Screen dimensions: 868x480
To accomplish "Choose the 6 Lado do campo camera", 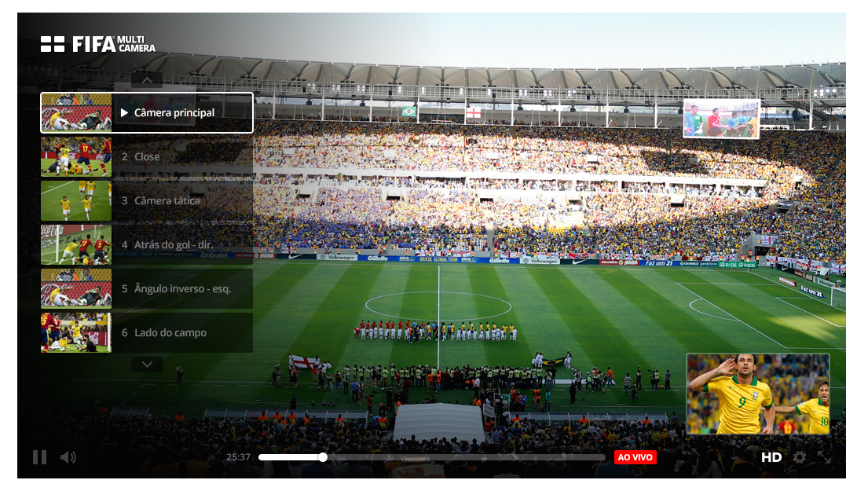I will pyautogui.click(x=147, y=333).
